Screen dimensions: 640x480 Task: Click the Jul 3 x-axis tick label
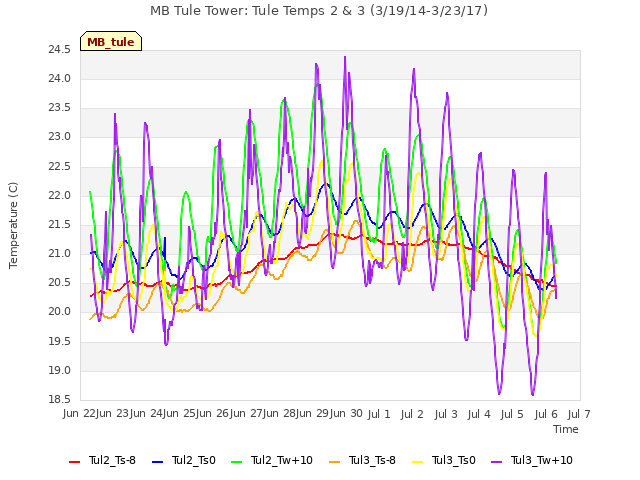pyautogui.click(x=446, y=414)
